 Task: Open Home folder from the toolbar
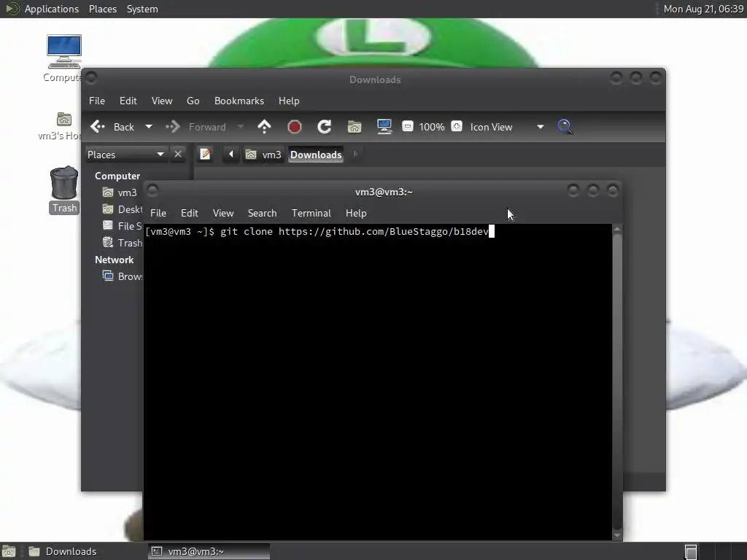(355, 127)
